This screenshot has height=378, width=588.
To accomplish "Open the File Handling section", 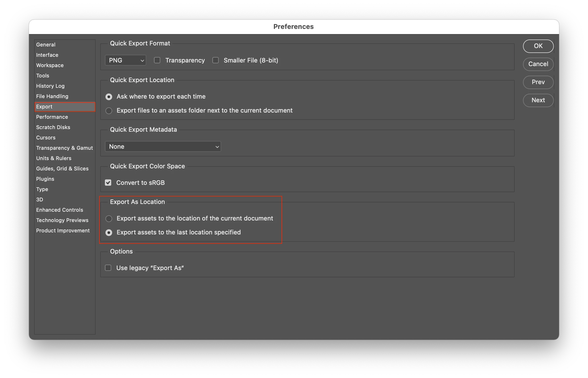I will pos(52,96).
